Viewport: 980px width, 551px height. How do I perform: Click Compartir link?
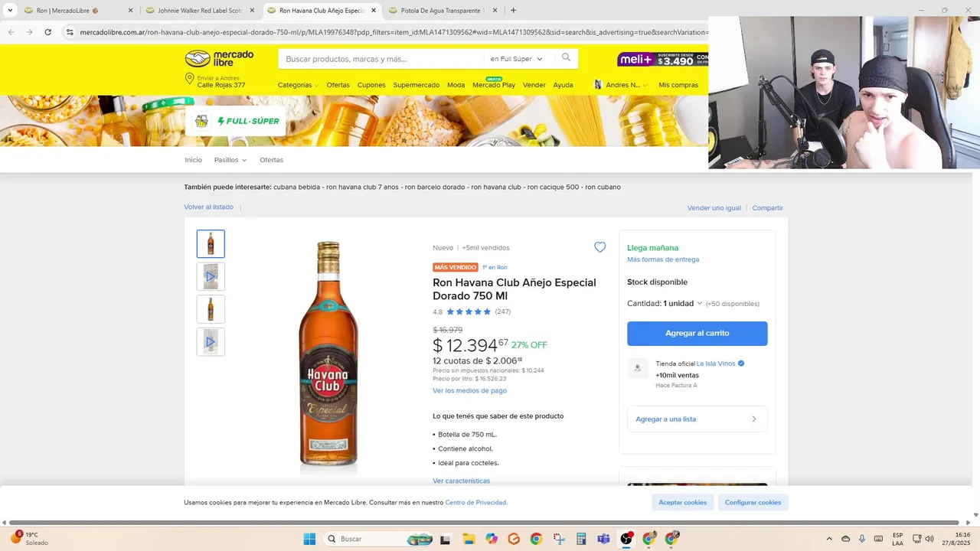click(767, 208)
